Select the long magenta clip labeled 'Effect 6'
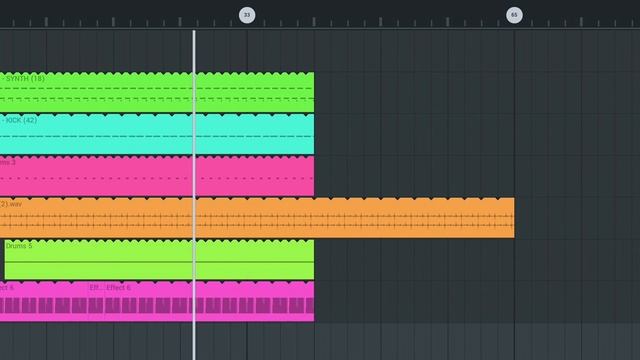This screenshot has width=640, height=360. tap(209, 301)
